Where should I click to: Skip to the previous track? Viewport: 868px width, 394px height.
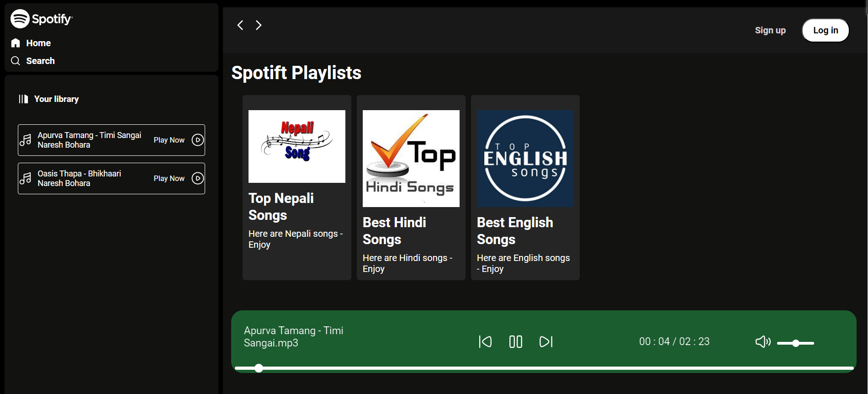tap(485, 341)
